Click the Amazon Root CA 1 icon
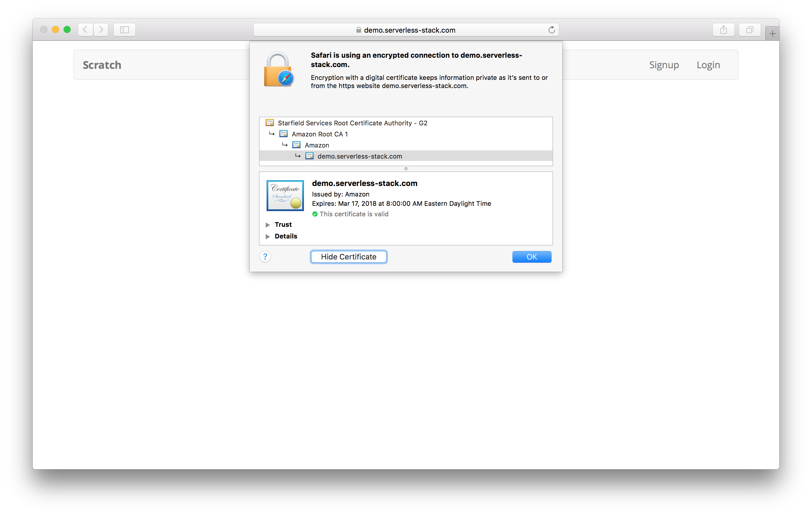812x516 pixels. (x=284, y=134)
